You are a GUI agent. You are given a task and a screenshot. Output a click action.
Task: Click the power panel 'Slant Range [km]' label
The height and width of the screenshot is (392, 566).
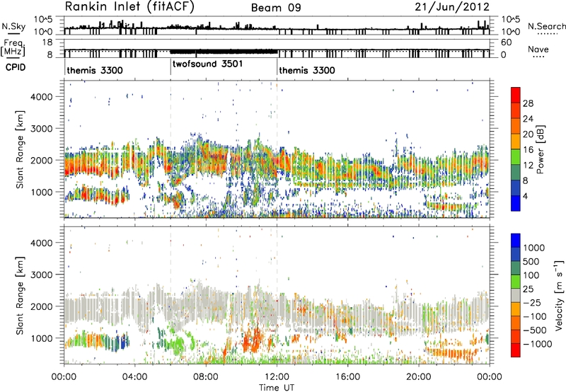pos(20,149)
